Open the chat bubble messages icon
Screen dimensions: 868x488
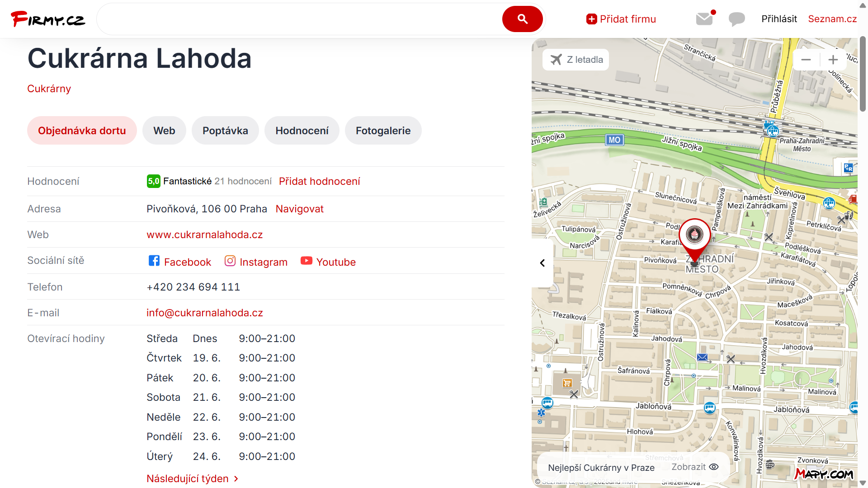(736, 19)
